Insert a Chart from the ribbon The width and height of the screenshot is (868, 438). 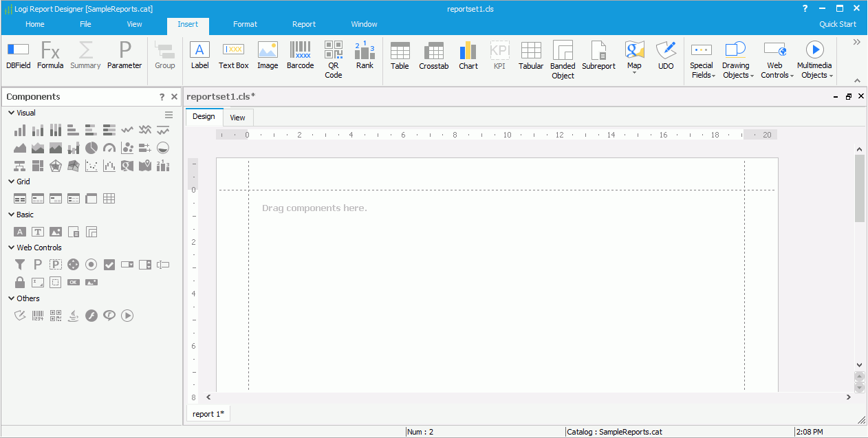pyautogui.click(x=468, y=56)
